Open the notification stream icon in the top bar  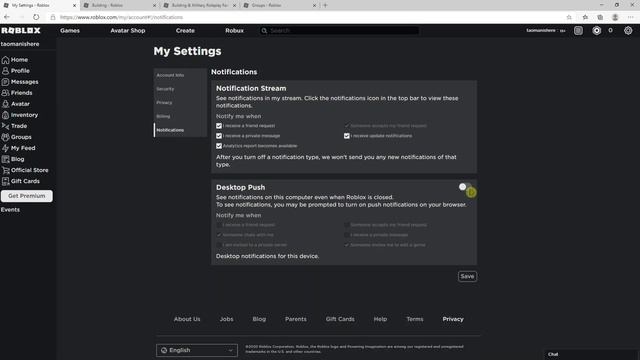[578, 31]
